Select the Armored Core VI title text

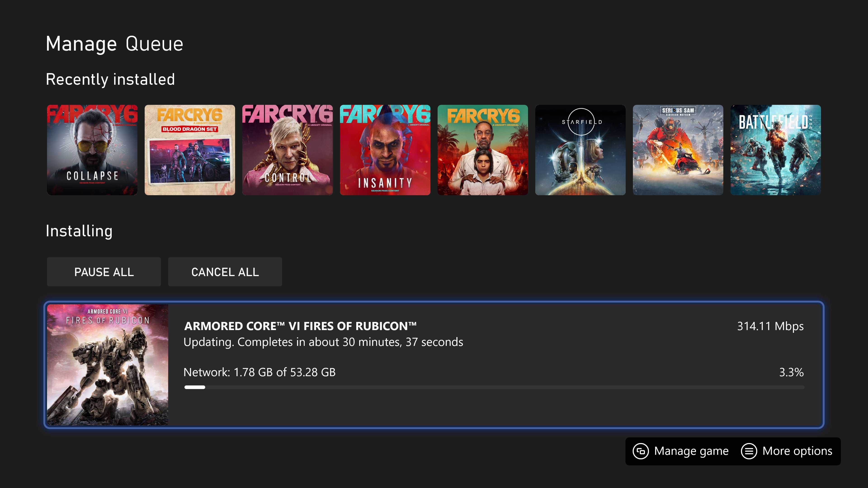(x=300, y=326)
